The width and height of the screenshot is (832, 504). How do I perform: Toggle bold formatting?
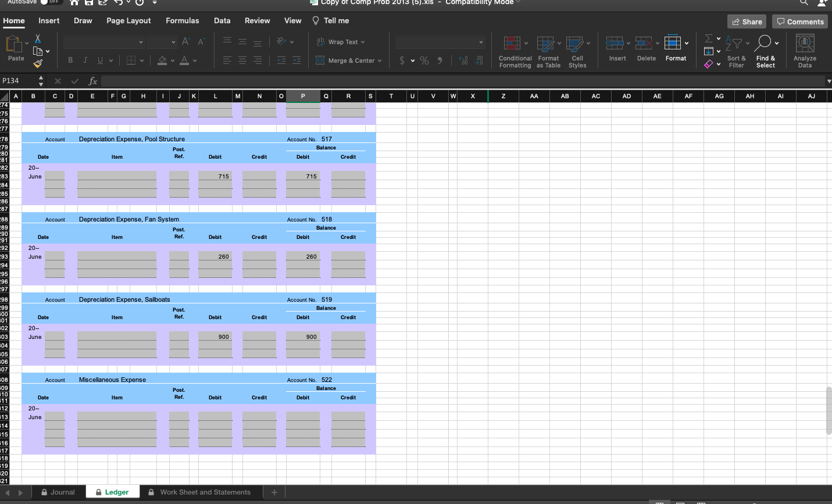70,60
